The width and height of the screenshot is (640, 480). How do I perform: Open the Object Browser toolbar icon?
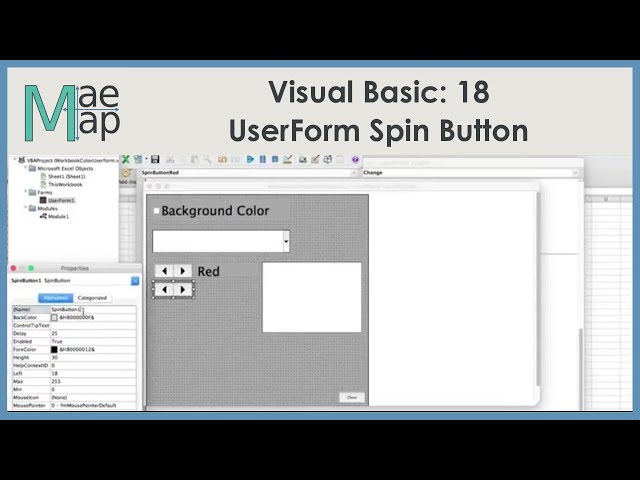tap(328, 160)
